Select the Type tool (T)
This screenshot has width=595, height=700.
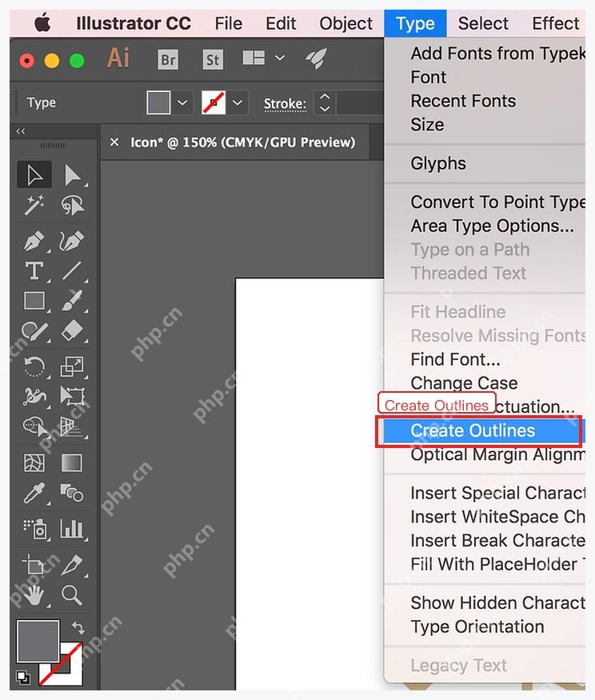pos(34,271)
